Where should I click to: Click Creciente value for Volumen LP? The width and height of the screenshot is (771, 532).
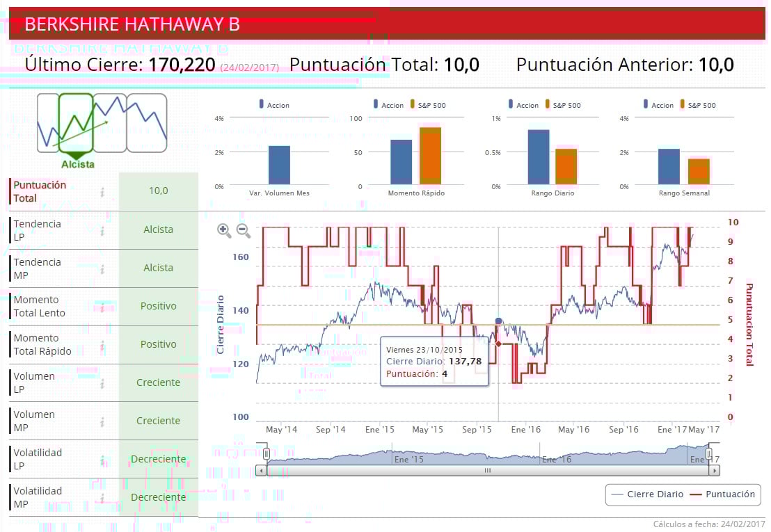[x=159, y=383]
